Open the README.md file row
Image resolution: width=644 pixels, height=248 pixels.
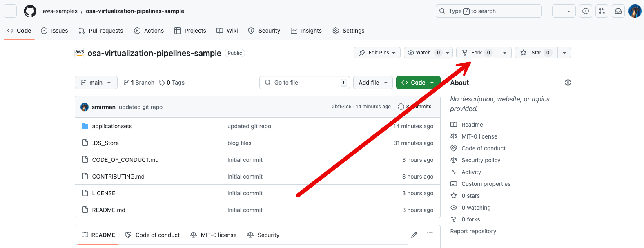coord(258,210)
